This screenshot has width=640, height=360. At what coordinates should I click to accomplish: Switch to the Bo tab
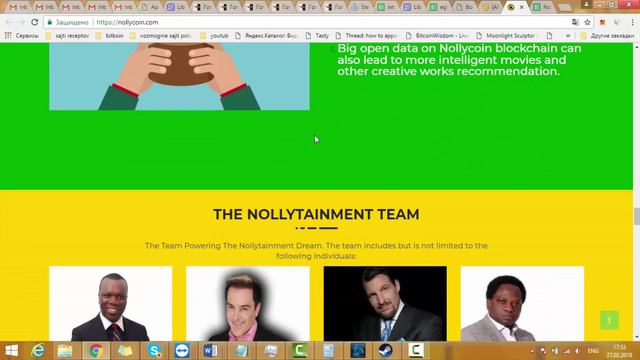click(464, 7)
